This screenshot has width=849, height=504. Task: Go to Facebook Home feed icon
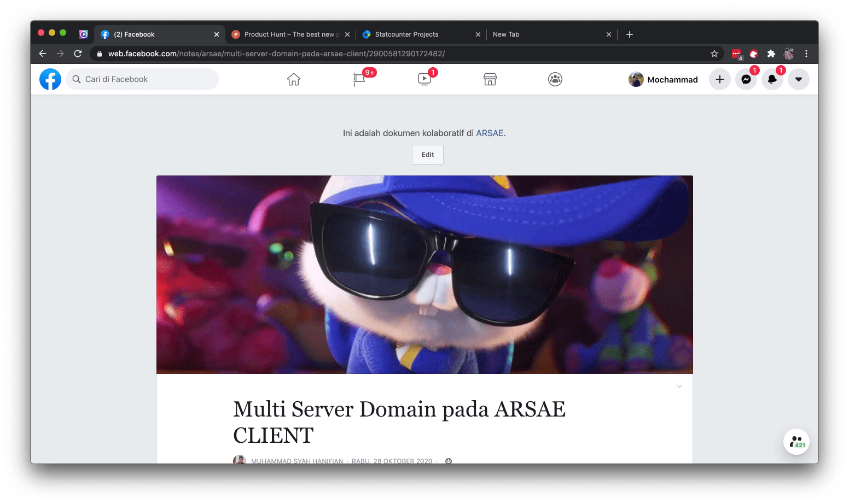coord(294,79)
